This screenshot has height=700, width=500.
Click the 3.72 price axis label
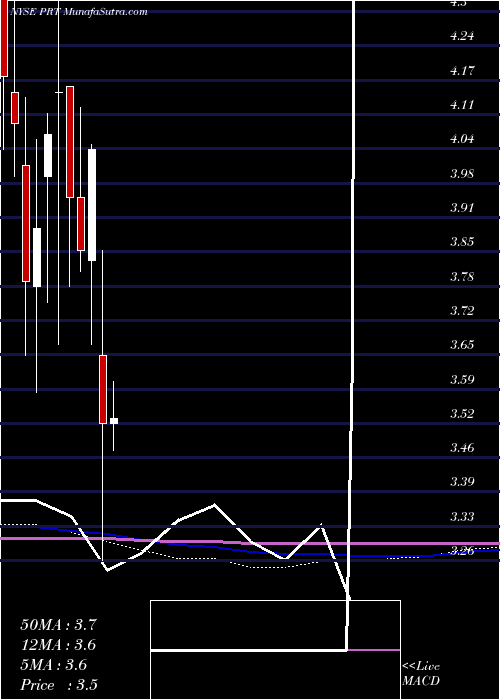[462, 311]
